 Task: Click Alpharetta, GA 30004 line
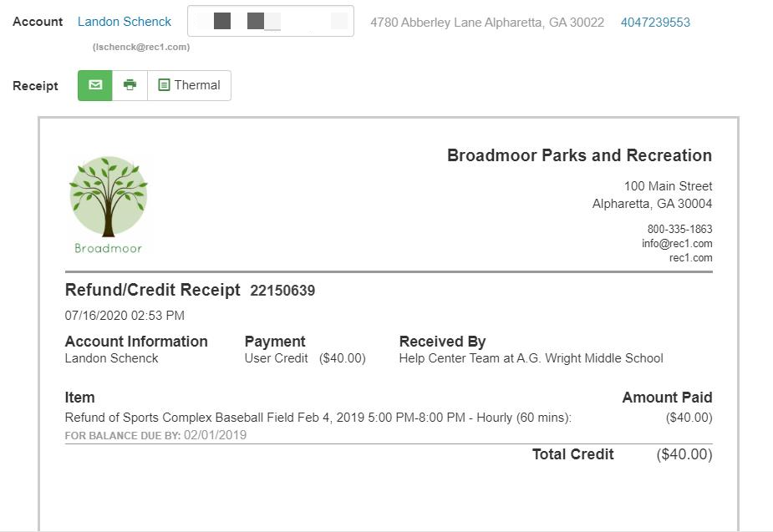[x=652, y=204]
